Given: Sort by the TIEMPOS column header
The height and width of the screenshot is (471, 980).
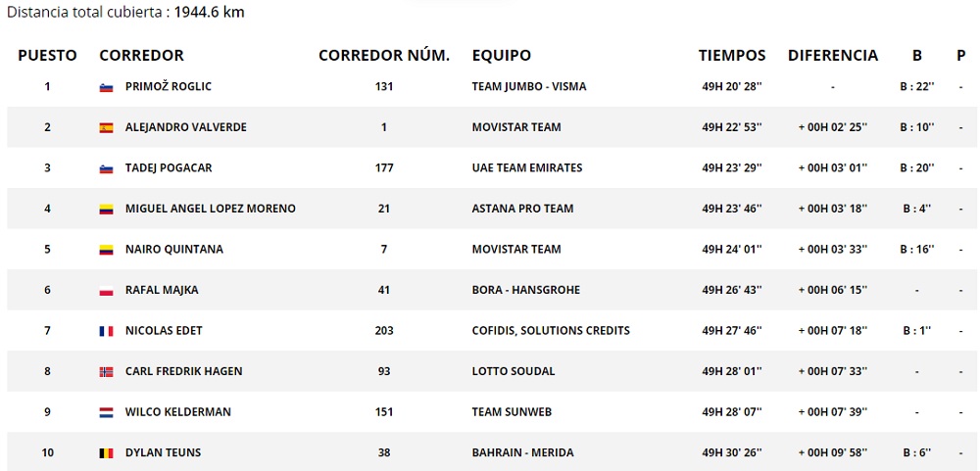Looking at the screenshot, I should 732,56.
